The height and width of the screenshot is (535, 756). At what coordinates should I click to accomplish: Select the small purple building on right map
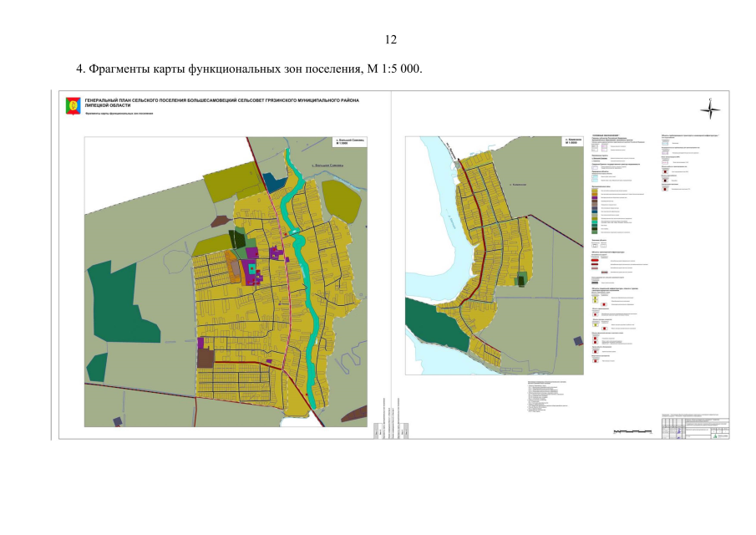click(577, 339)
